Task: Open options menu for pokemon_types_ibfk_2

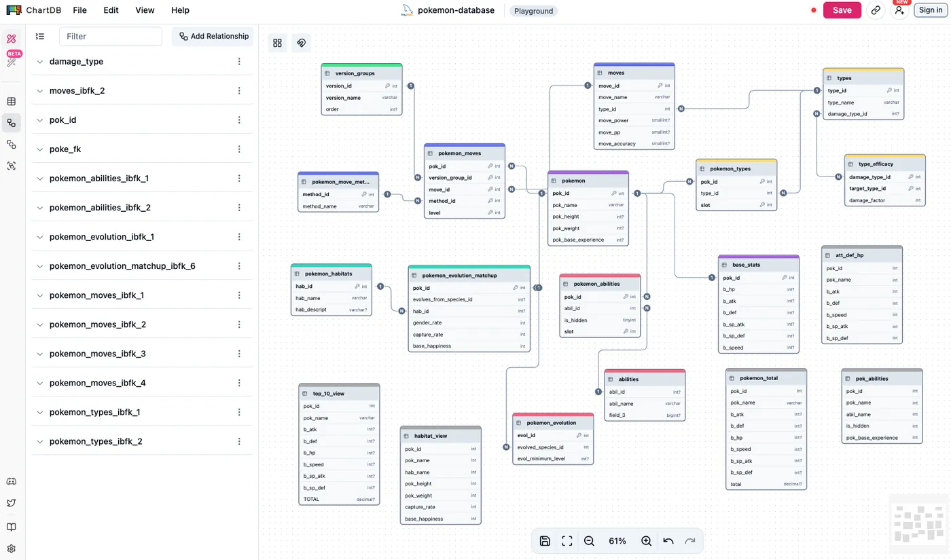Action: click(239, 441)
